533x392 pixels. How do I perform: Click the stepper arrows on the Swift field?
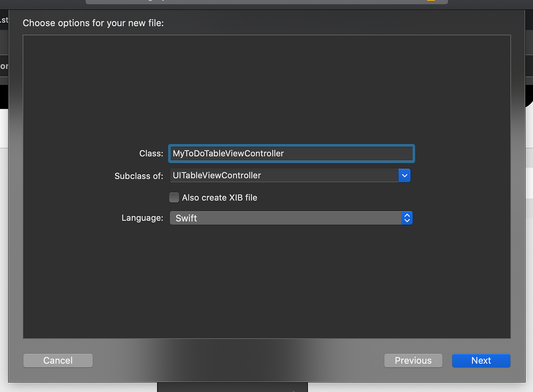pos(407,218)
